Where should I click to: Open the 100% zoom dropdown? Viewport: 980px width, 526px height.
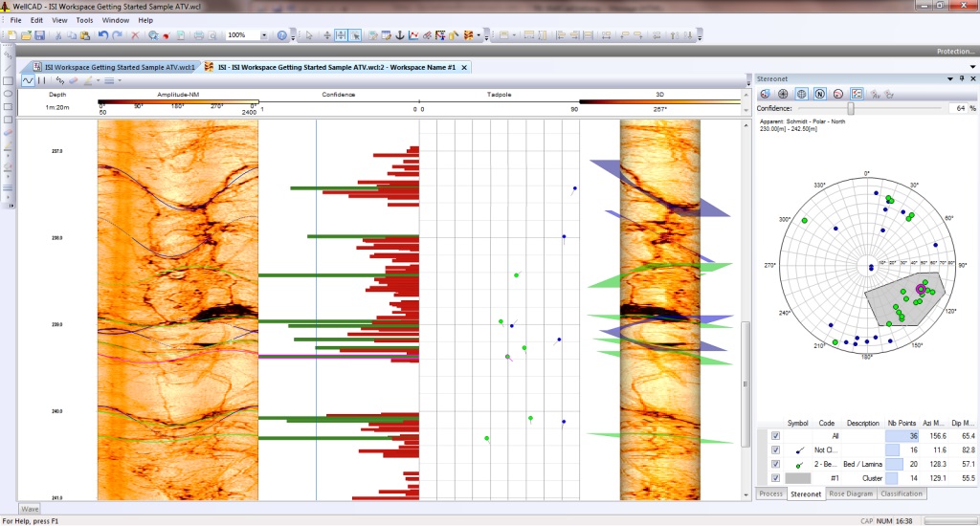click(x=265, y=35)
